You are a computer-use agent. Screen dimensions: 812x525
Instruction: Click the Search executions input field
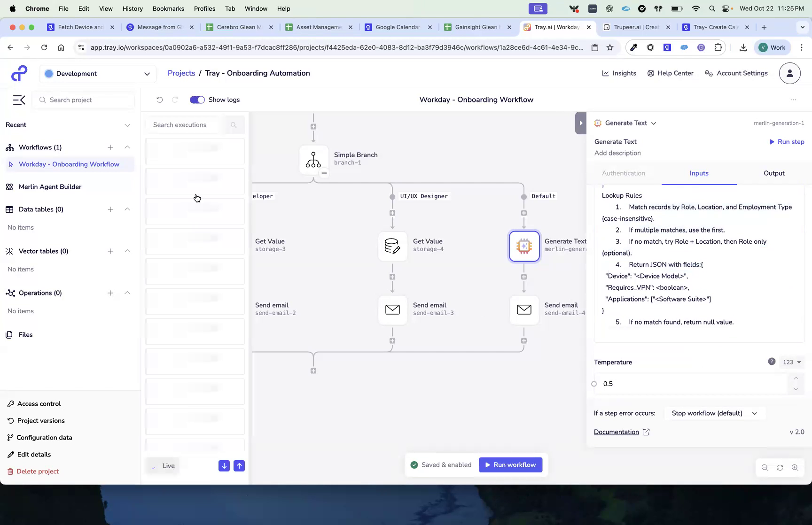click(188, 124)
